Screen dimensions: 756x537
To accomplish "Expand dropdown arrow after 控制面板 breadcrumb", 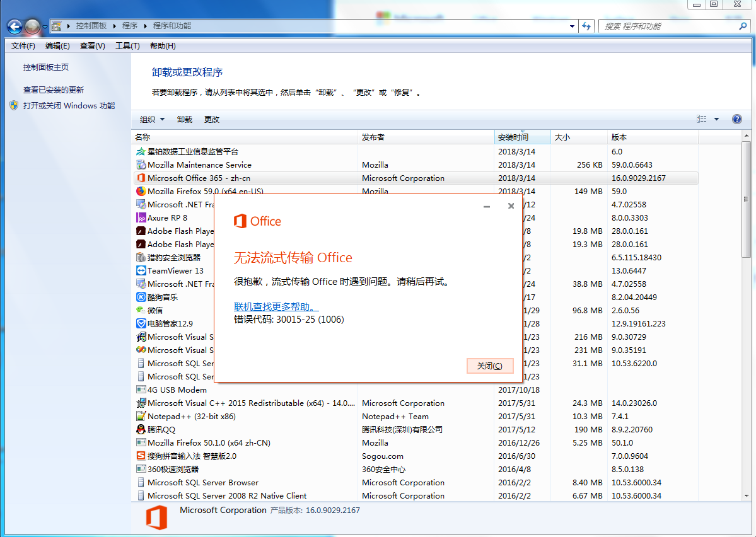I will 115,26.
